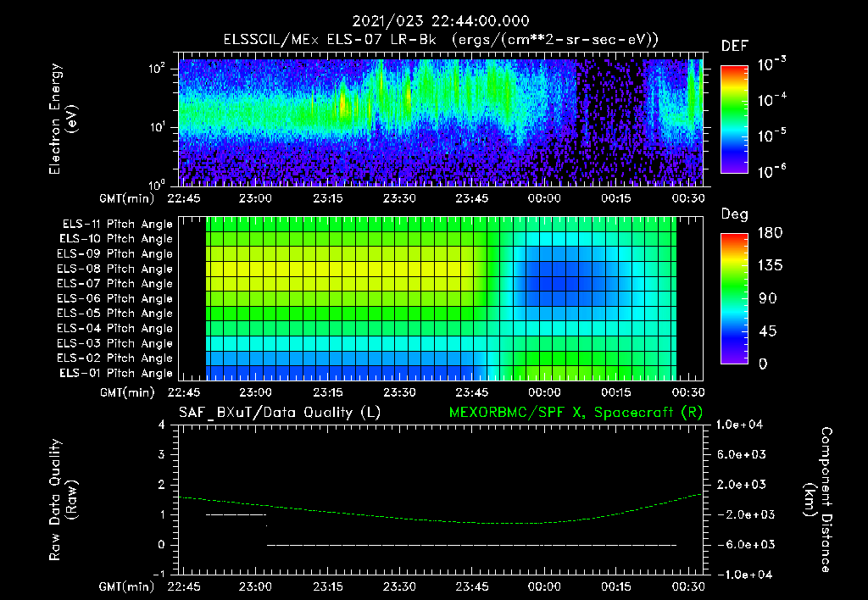
Task: Click the DEF color bar label
Action: pyautogui.click(x=735, y=47)
